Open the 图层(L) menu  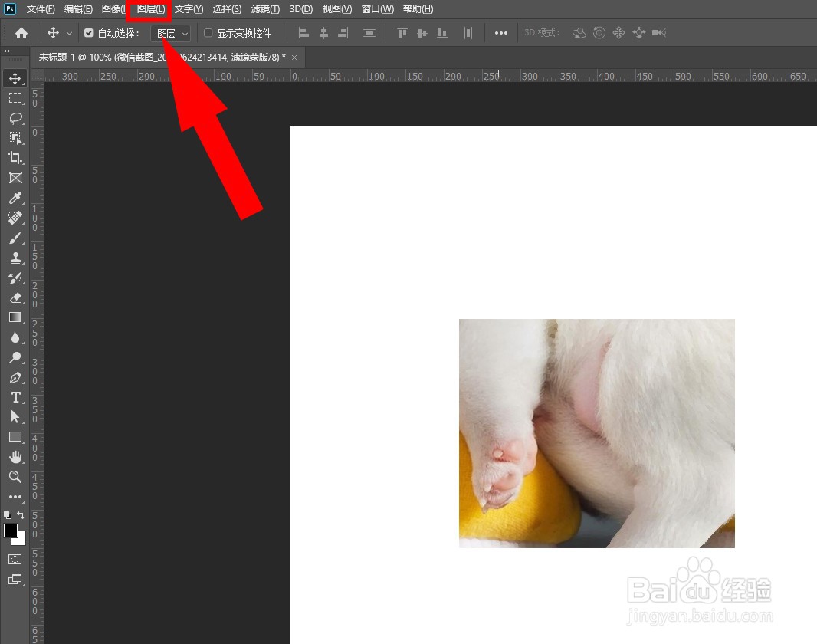(x=150, y=9)
